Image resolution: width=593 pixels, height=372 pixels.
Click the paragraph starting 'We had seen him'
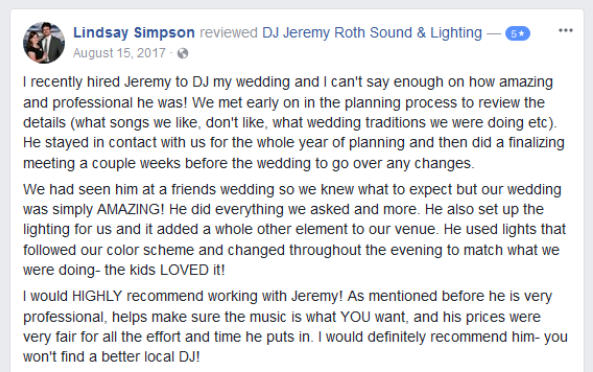(295, 229)
